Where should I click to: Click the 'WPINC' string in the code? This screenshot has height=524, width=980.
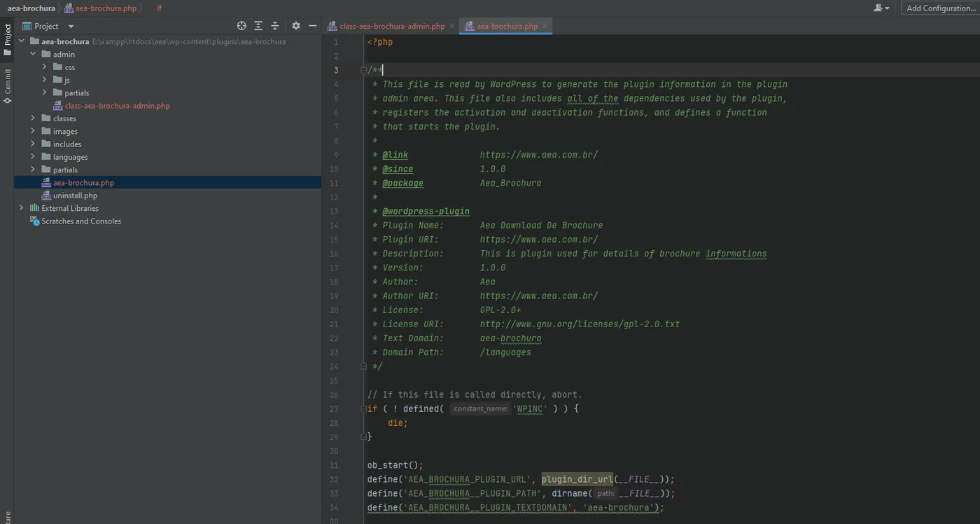(x=531, y=408)
